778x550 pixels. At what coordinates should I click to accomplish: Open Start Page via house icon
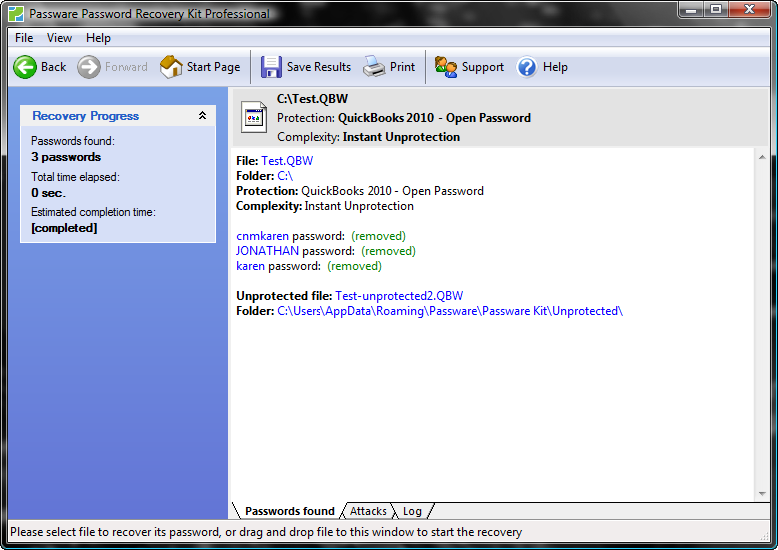click(171, 67)
